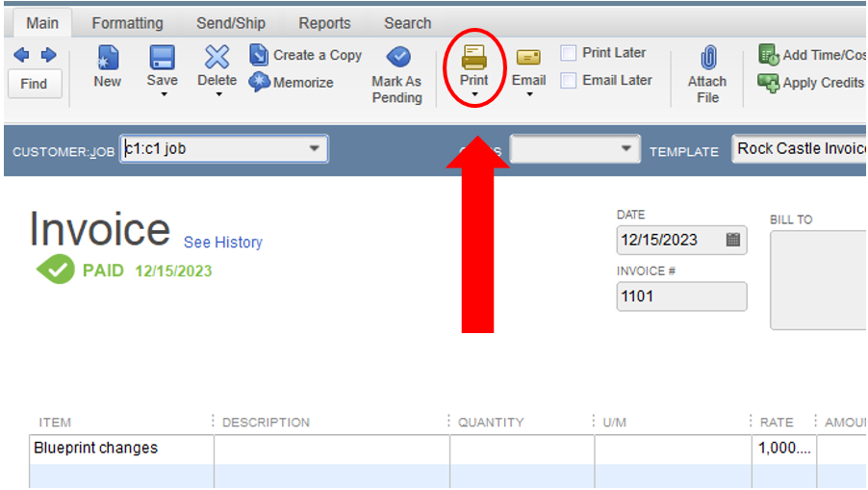The width and height of the screenshot is (868, 490).
Task: Enable the Print Later checkbox
Action: tap(569, 53)
